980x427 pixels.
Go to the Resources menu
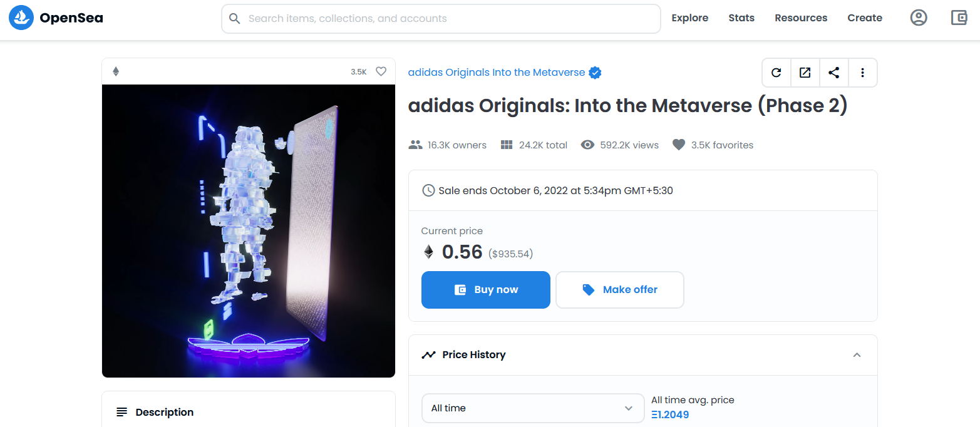pos(801,18)
